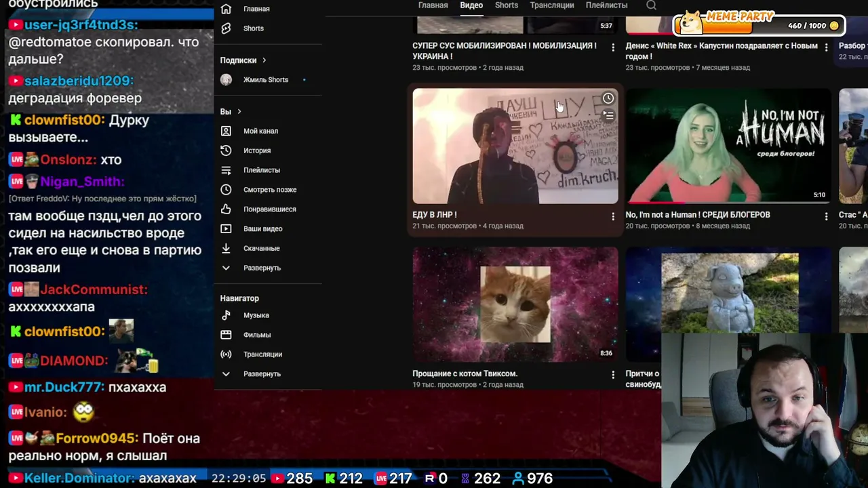
Task: Click the stream clock 22:29:05
Action: (x=239, y=479)
